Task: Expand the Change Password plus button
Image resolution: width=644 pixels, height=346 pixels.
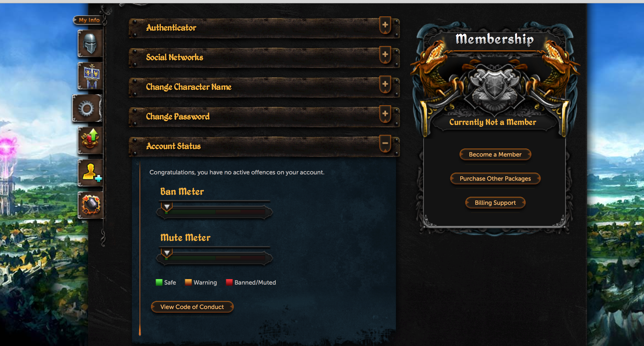Action: pyautogui.click(x=385, y=114)
